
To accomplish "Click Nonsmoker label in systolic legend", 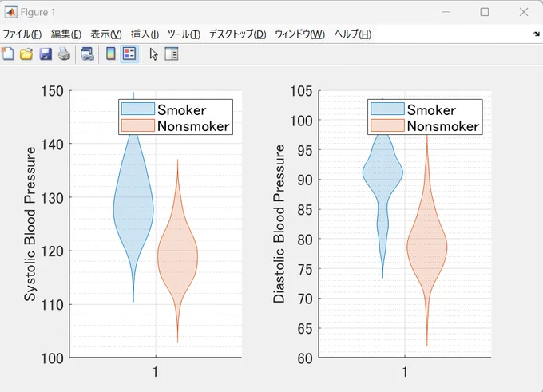I will point(193,126).
